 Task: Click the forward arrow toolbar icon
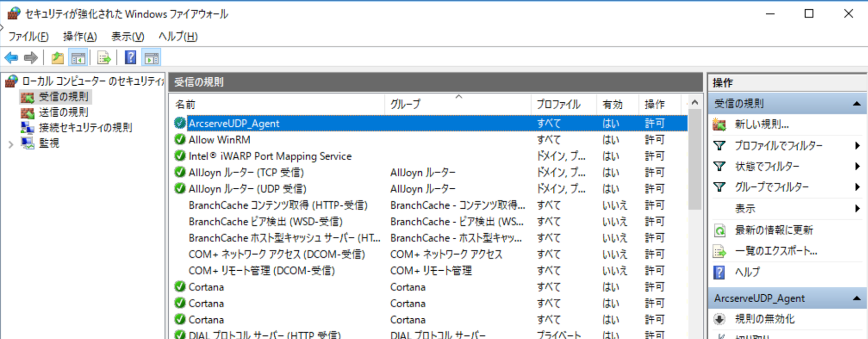coord(31,58)
